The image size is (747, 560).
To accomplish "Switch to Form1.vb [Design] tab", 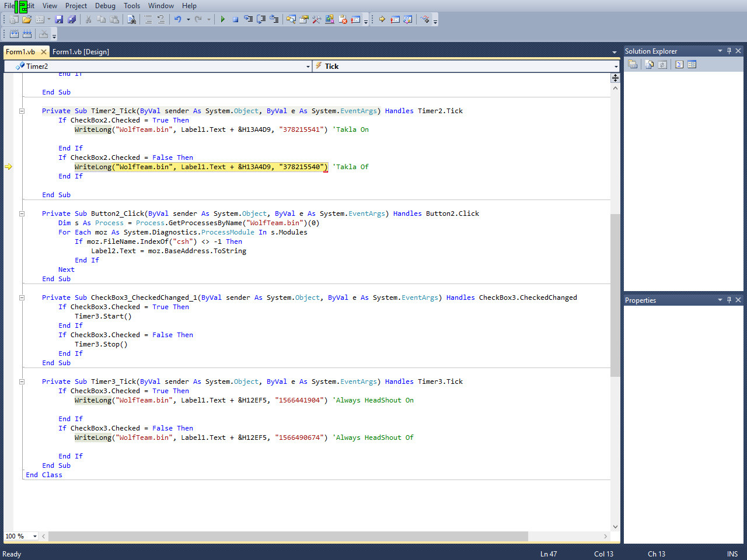I will (81, 52).
